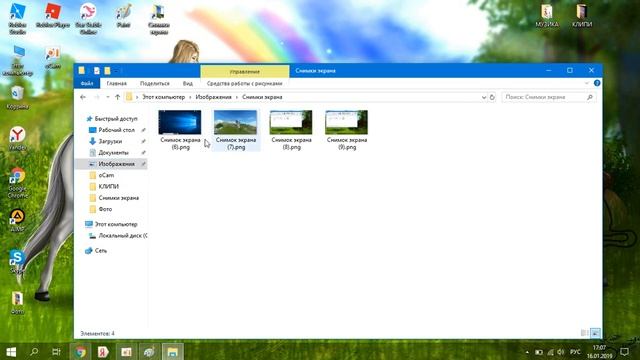Open the КЛИПЫ folder on the desktop

(582, 16)
